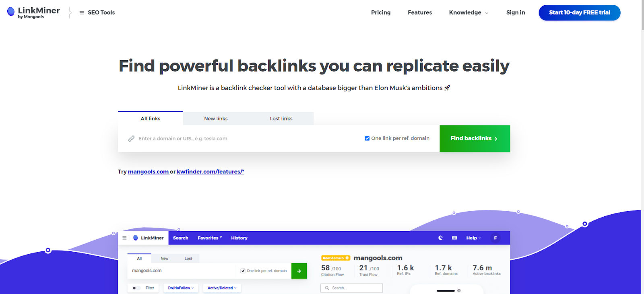Click LinkMiner logo in the app preview
The image size is (644, 294).
pyautogui.click(x=148, y=238)
